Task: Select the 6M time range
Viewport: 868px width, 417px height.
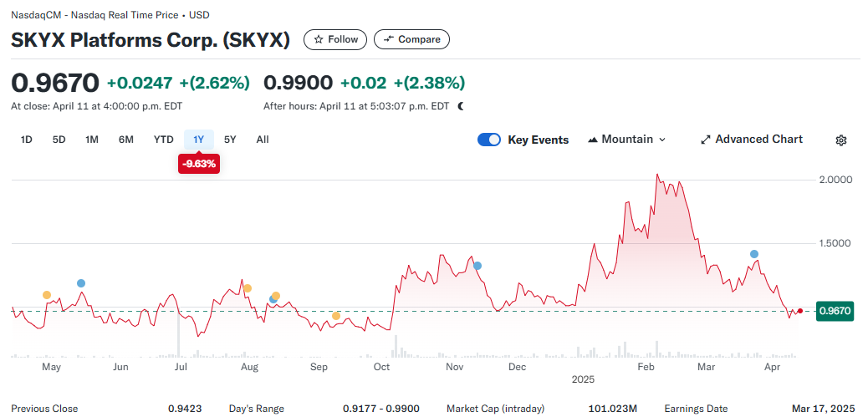Action: (126, 140)
